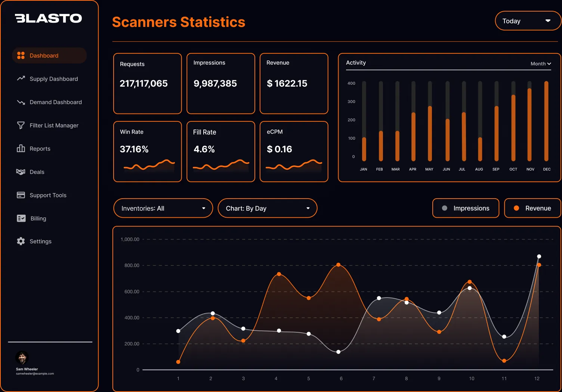Click the Billing invoice icon
Viewport: 562px width, 392px height.
[21, 218]
